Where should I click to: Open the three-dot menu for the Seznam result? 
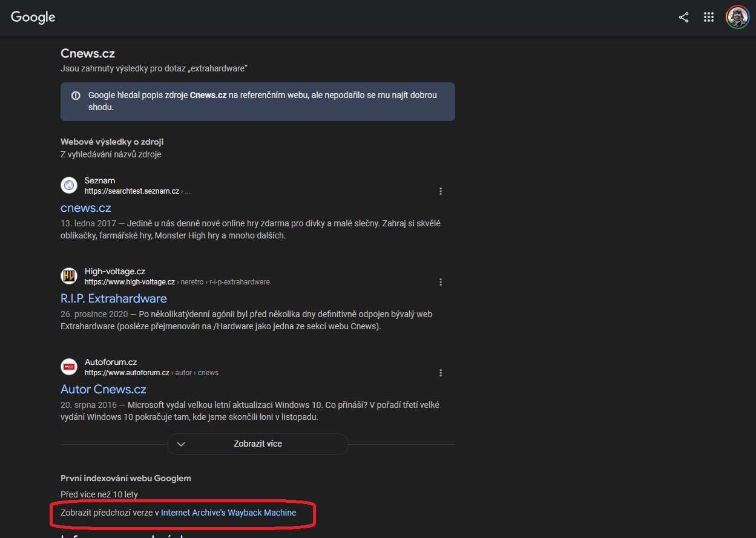(441, 191)
